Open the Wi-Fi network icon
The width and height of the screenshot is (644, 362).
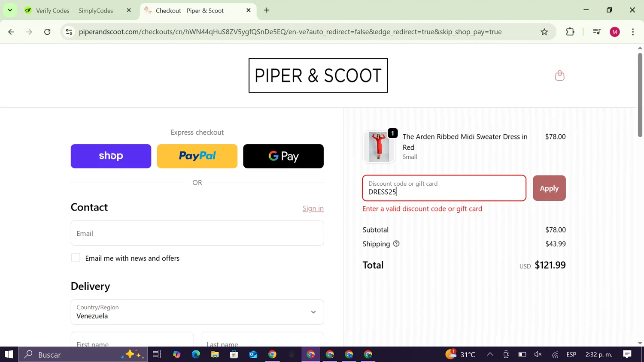(x=555, y=354)
